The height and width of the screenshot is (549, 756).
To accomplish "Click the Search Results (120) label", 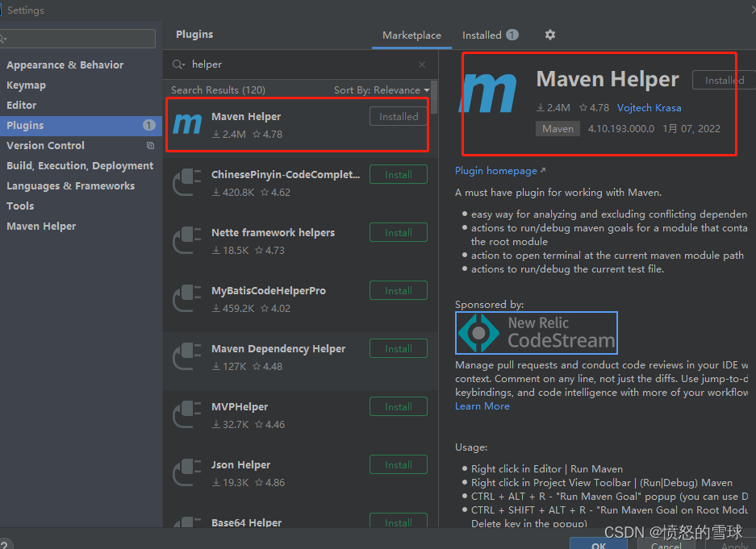I will (218, 90).
